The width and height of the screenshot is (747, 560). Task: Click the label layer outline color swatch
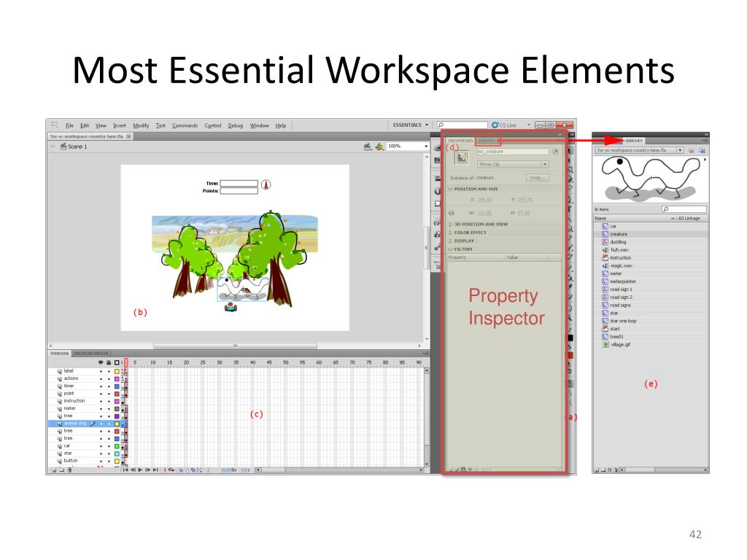click(x=117, y=371)
